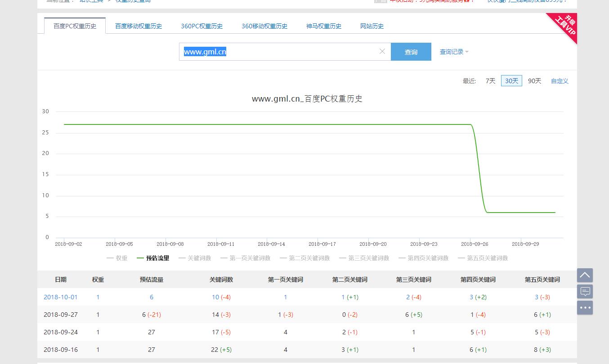Toggle the 第五页关键词 legend series
Screen dimensions: 609x364
pos(483,258)
